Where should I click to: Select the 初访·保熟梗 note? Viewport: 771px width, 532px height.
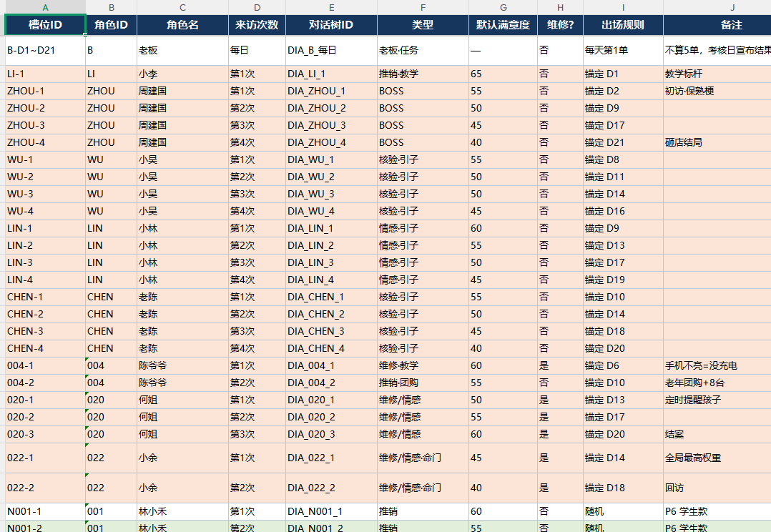click(x=717, y=91)
